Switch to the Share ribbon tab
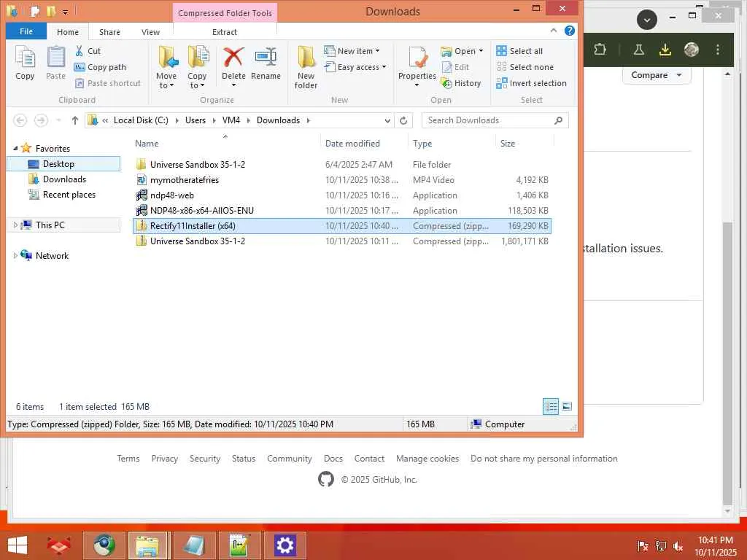Viewport: 747px width, 560px height. point(109,32)
